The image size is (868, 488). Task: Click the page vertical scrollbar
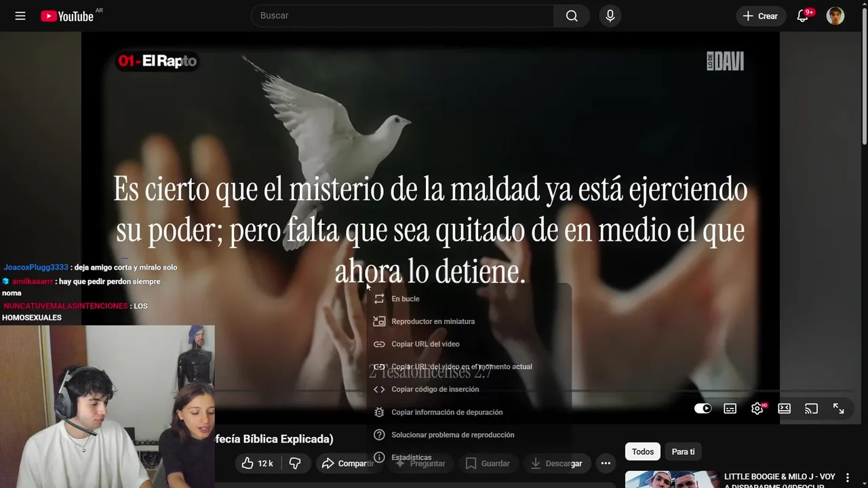click(864, 75)
